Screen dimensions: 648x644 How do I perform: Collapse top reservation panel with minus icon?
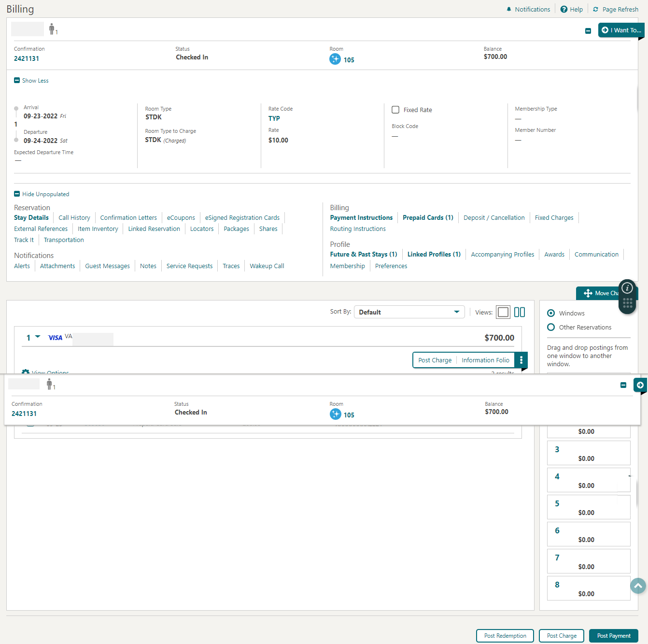tap(588, 31)
